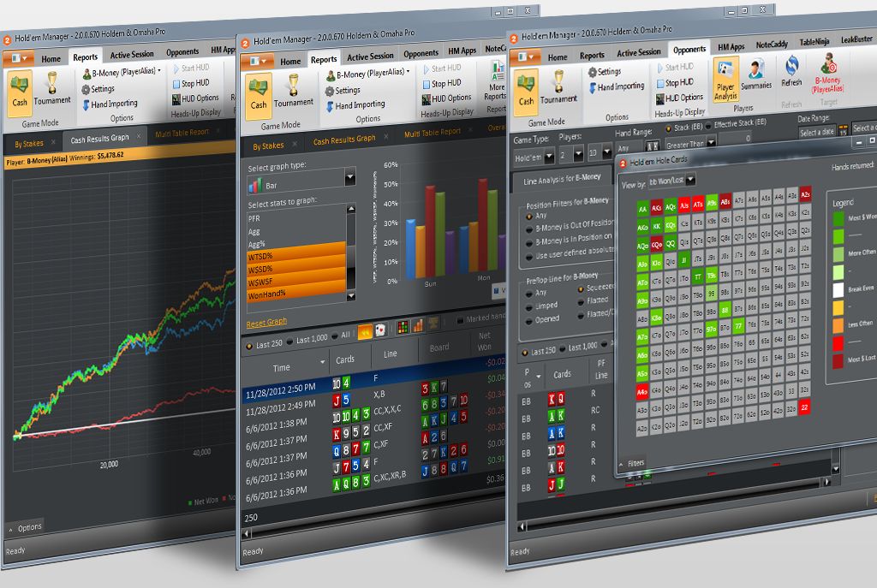Open B-Money PlayerAlias dropdown in left window
The image size is (877, 588).
122,72
